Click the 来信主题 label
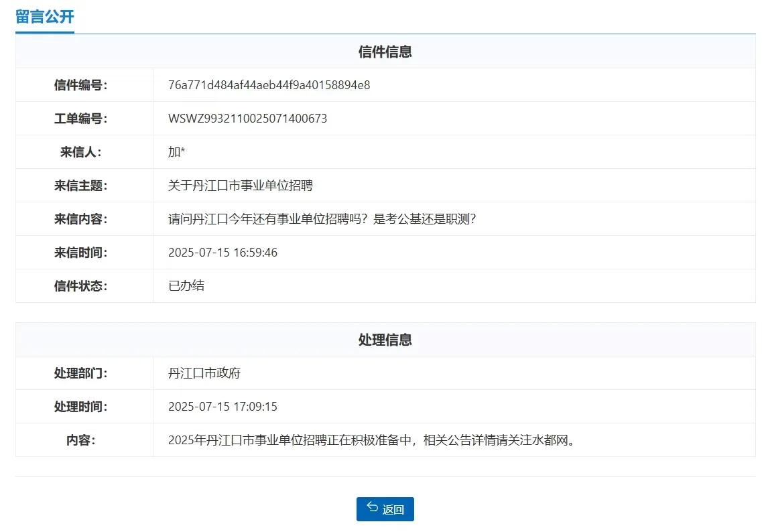 click(80, 186)
